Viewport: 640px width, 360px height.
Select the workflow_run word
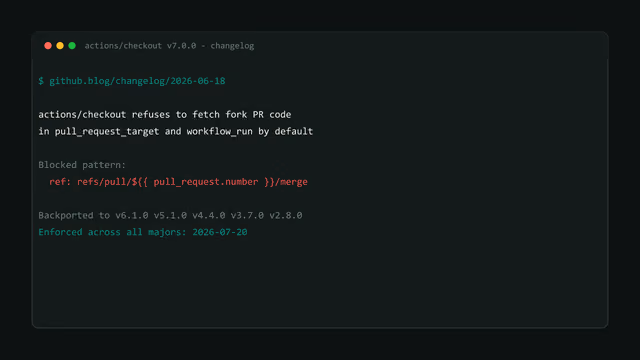pyautogui.click(x=220, y=131)
